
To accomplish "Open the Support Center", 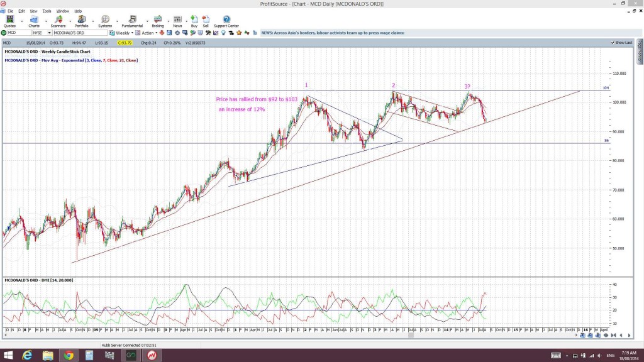I will [x=226, y=21].
